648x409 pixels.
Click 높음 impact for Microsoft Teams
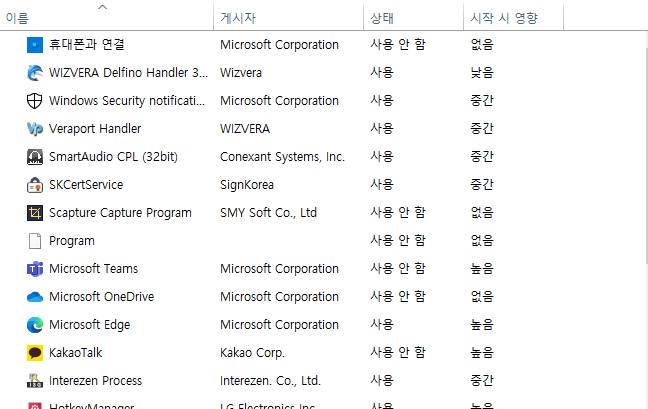pos(482,269)
